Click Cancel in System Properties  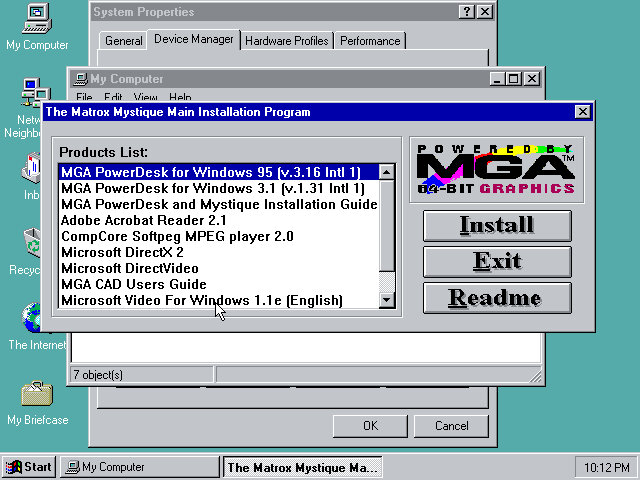click(x=451, y=426)
